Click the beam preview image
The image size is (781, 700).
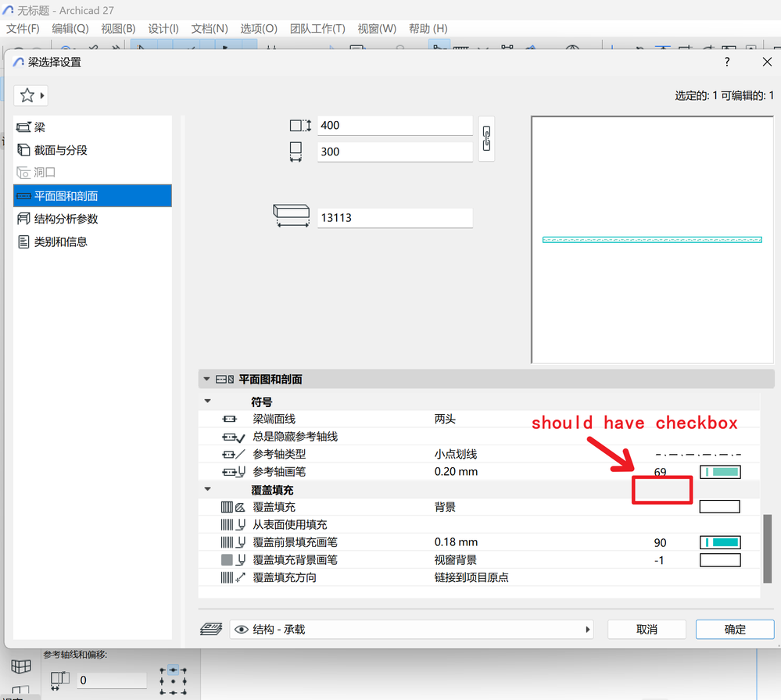pos(653,240)
